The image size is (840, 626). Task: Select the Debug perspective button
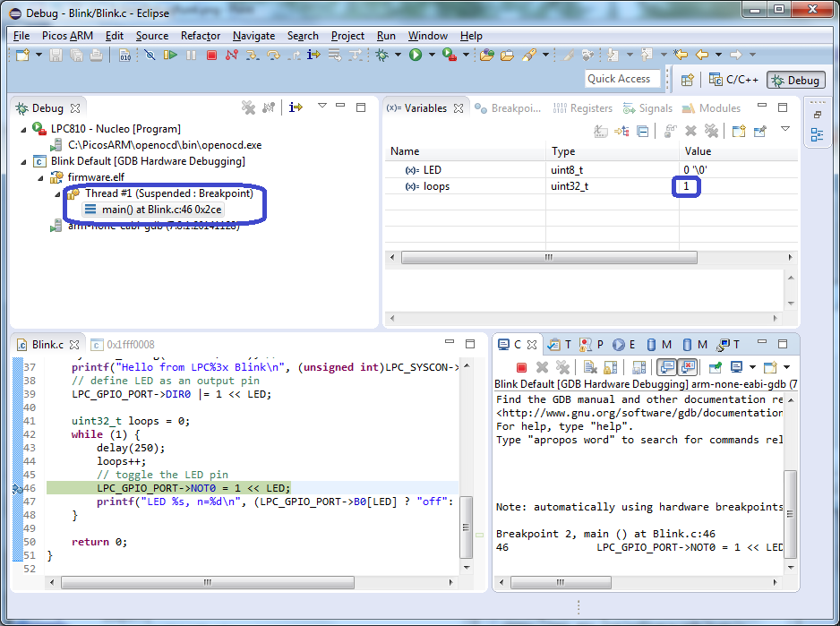tap(796, 80)
